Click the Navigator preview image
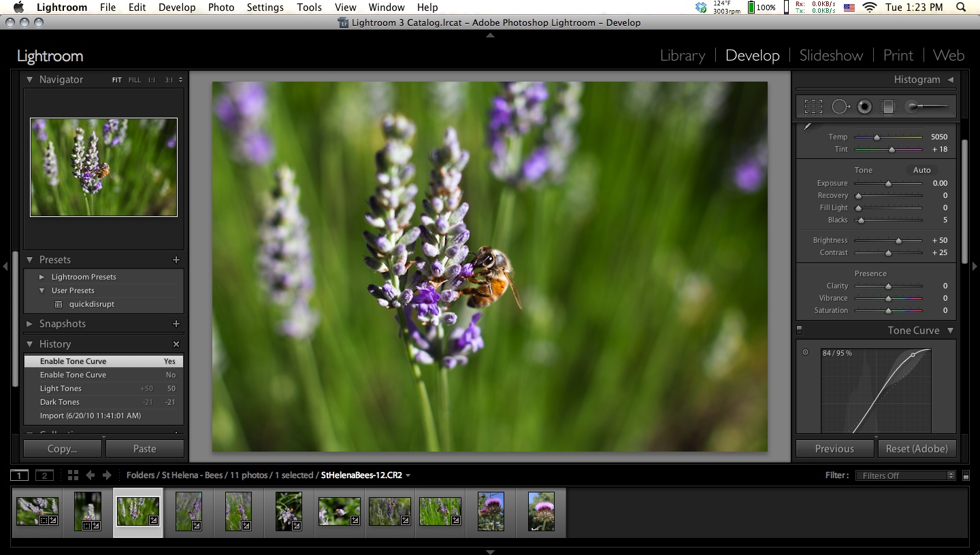Viewport: 980px width, 555px height. coord(103,167)
